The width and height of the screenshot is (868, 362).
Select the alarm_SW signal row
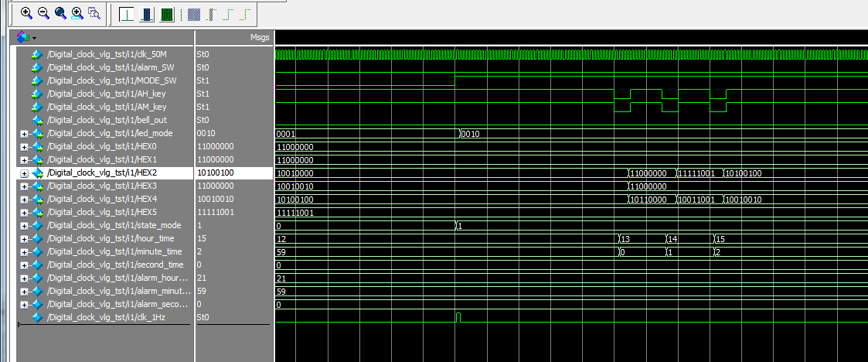tap(105, 67)
